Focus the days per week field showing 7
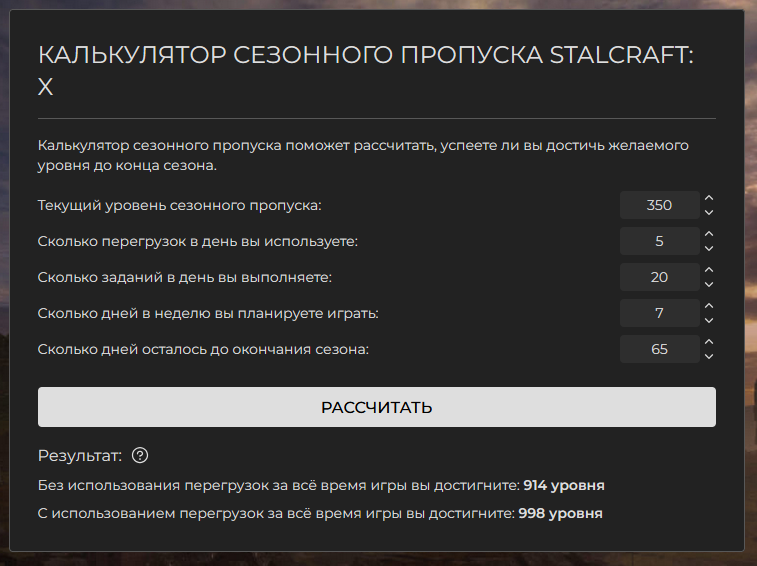 659,313
